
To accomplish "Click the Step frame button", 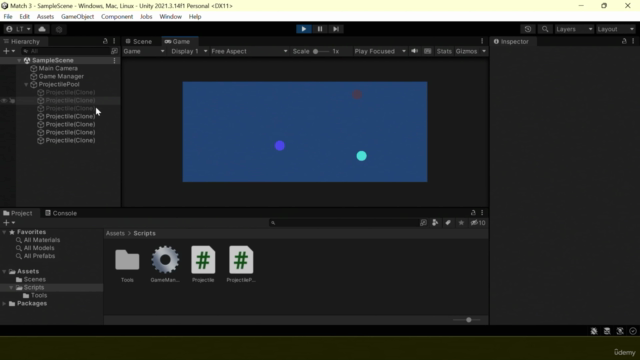I will tap(336, 29).
